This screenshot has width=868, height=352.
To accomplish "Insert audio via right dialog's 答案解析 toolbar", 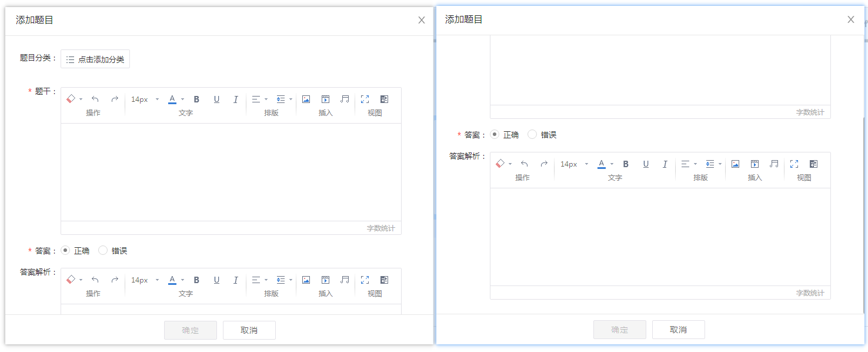I will pos(774,164).
